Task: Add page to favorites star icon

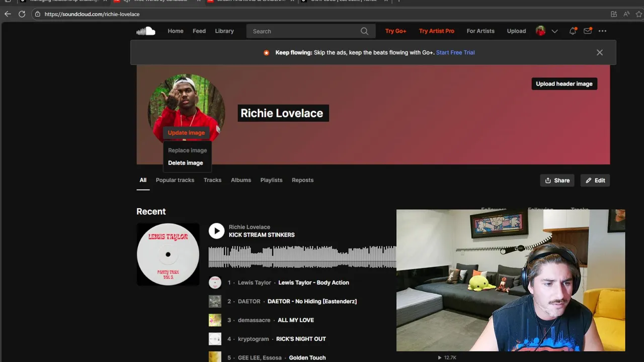Action: 639,14
